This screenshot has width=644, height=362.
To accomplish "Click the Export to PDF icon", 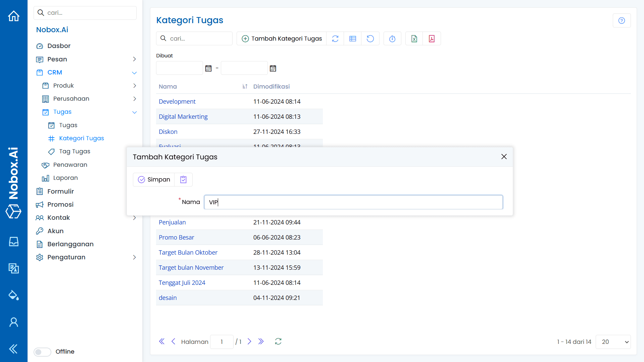I will (x=432, y=39).
